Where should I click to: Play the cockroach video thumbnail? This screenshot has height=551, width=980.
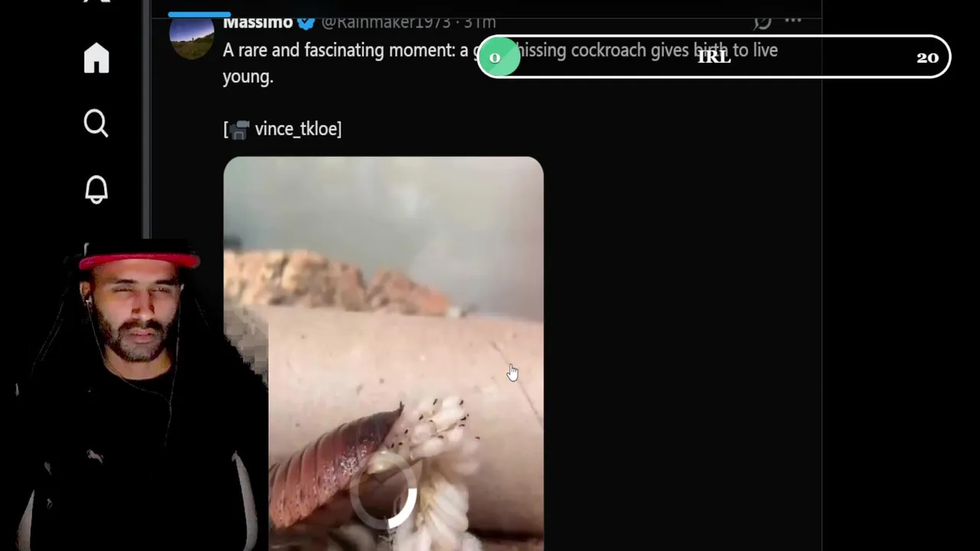(x=384, y=354)
